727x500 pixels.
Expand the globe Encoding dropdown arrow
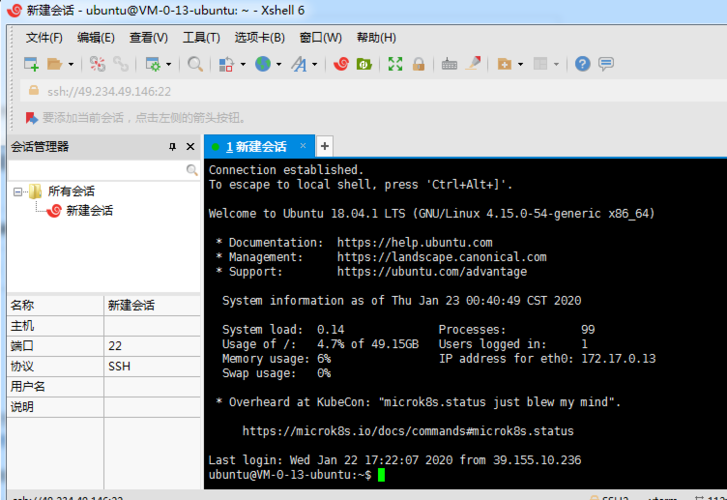(x=279, y=64)
